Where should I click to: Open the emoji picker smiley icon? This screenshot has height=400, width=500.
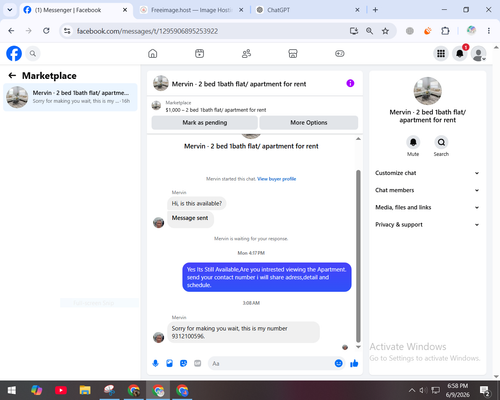pos(338,363)
